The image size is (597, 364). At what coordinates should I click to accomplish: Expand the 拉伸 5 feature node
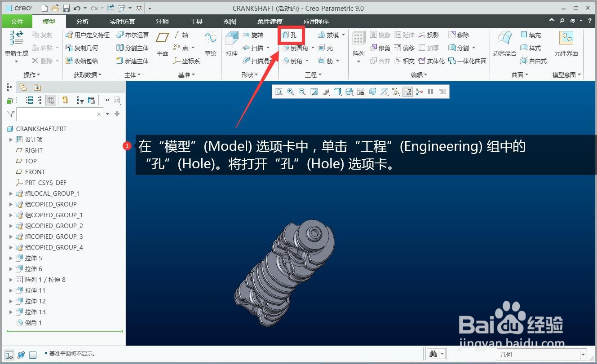click(x=11, y=258)
